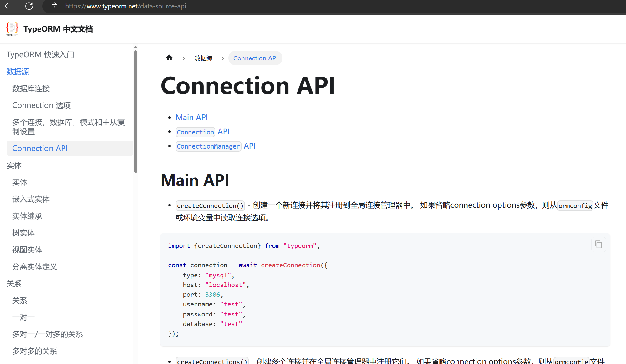Click the site lock icon in address bar

54,6
